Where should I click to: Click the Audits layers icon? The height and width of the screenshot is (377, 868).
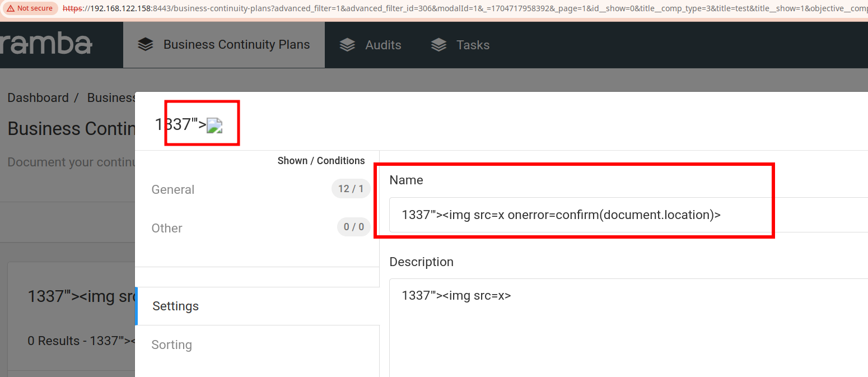347,45
